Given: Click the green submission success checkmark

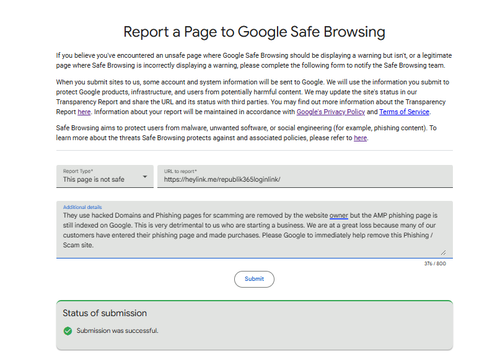Looking at the screenshot, I should (68, 331).
